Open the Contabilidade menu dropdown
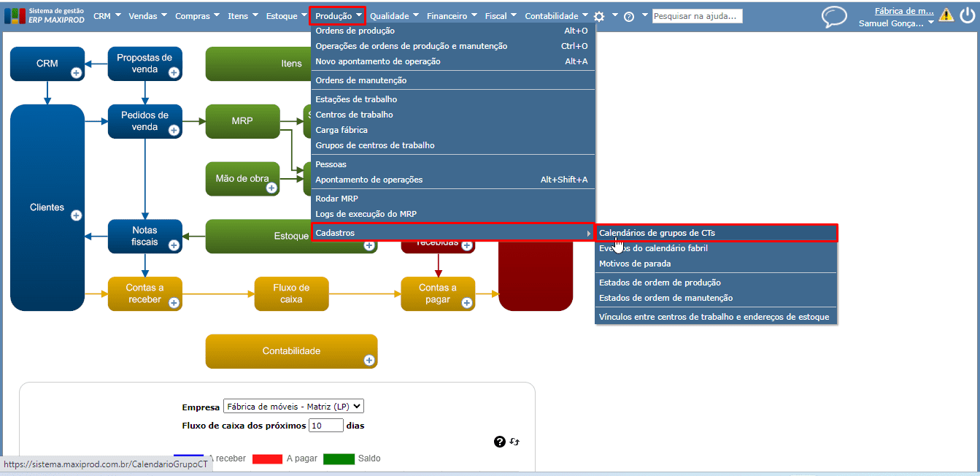The height and width of the screenshot is (476, 980). pyautogui.click(x=557, y=16)
